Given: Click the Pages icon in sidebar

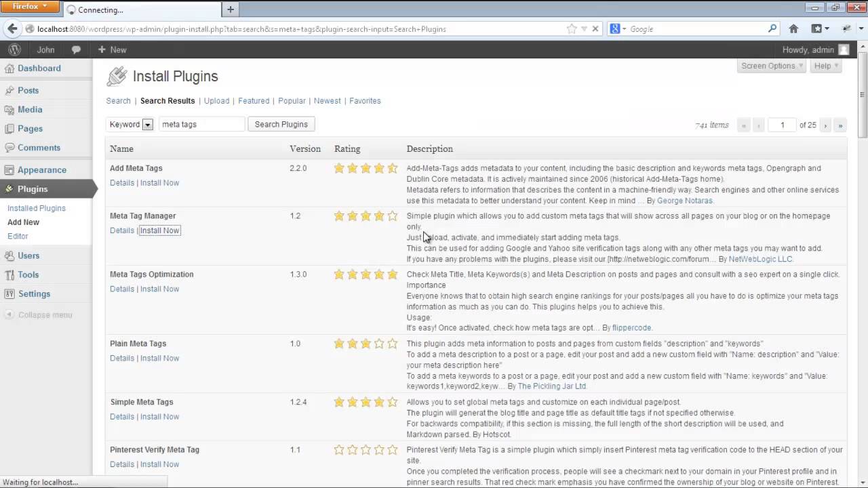Looking at the screenshot, I should 9,128.
